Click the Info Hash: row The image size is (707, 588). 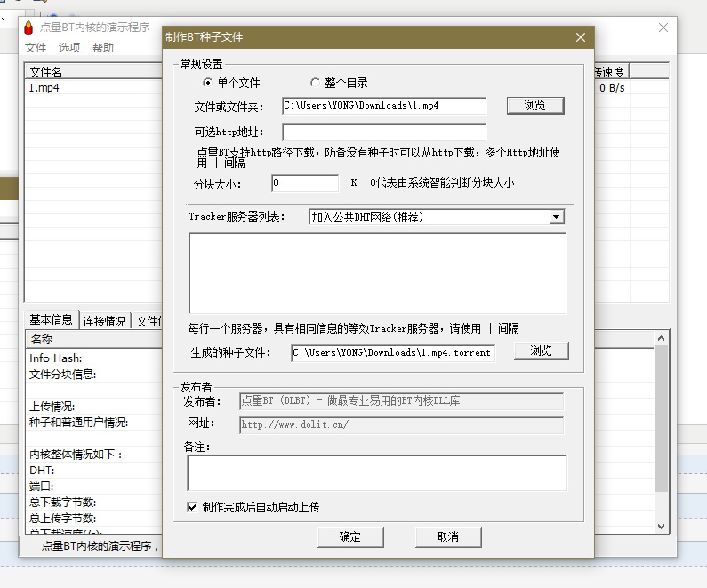coord(93,358)
